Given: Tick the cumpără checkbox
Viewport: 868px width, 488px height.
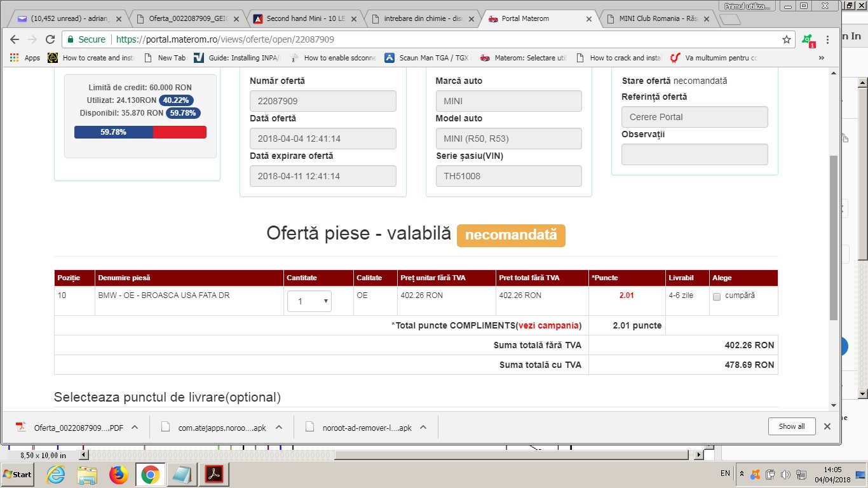Looking at the screenshot, I should (717, 297).
